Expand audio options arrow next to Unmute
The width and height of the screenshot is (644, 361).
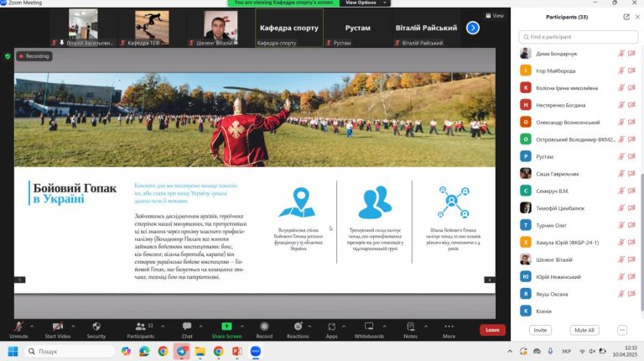coord(32,327)
